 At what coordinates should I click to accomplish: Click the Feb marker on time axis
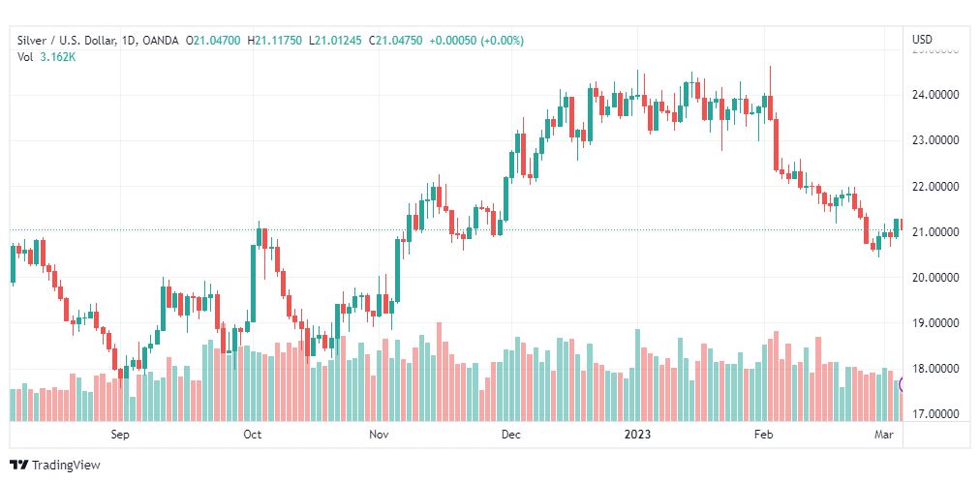765,435
